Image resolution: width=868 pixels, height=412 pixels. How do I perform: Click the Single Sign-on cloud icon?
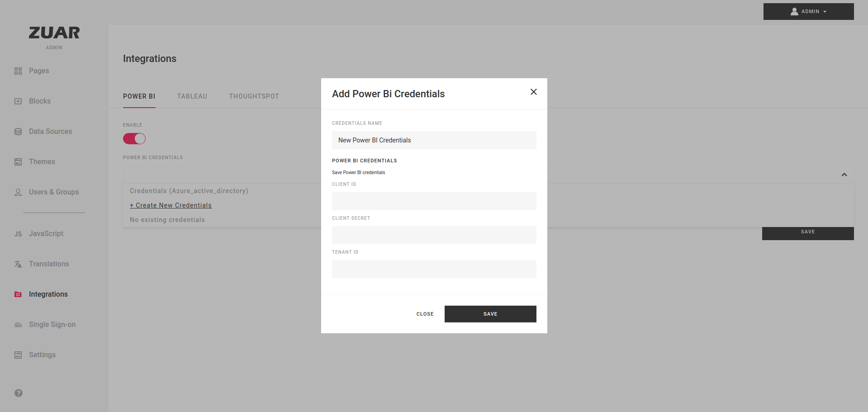(18, 325)
